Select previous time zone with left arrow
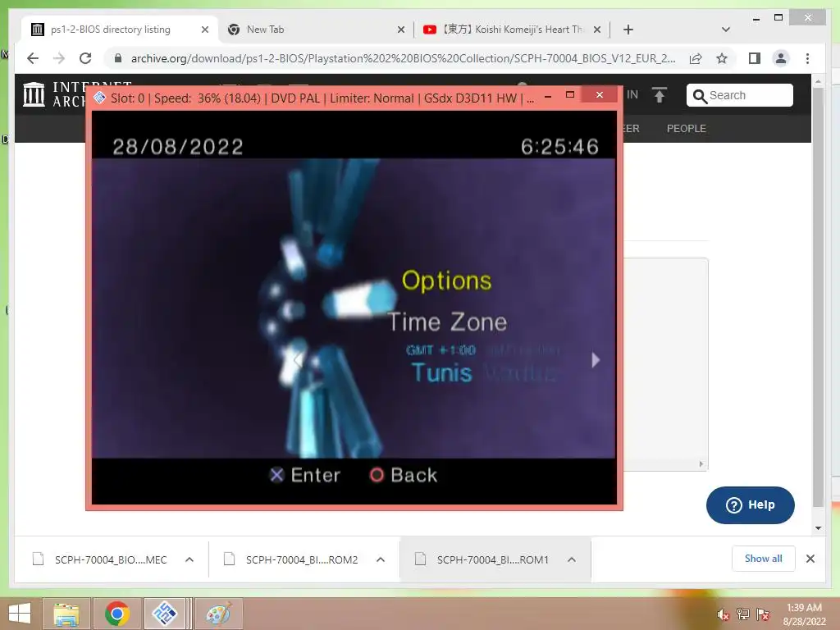Image resolution: width=840 pixels, height=630 pixels. click(299, 360)
